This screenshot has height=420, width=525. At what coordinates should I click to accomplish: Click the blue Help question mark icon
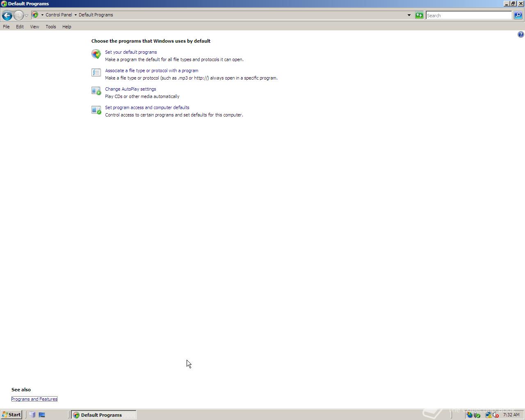click(520, 34)
